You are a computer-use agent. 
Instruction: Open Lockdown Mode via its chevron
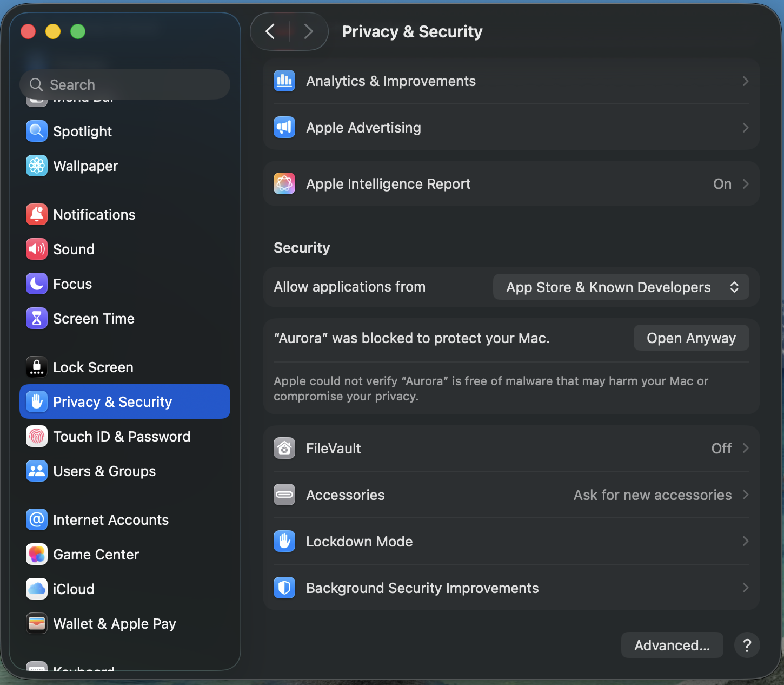click(746, 541)
